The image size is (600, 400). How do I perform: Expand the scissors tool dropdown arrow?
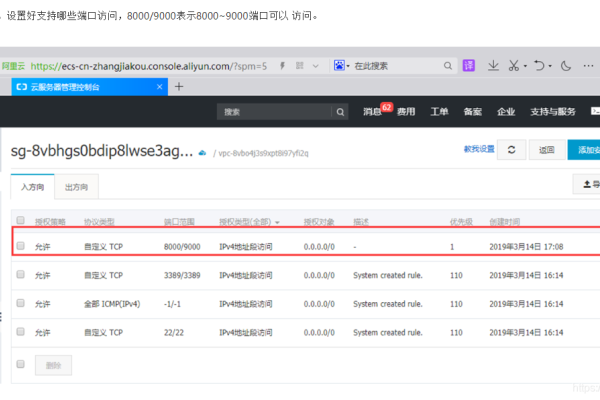coord(525,66)
